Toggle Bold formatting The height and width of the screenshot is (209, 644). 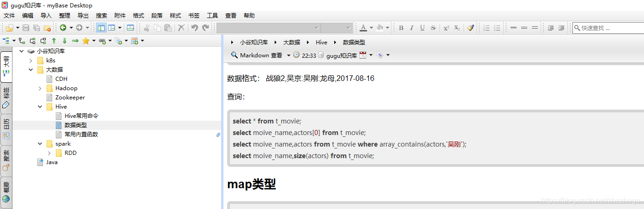click(x=401, y=28)
